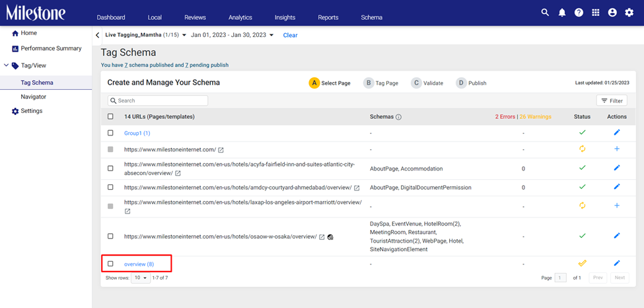
Task: Toggle the select-all checkbox in table header
Action: click(110, 116)
